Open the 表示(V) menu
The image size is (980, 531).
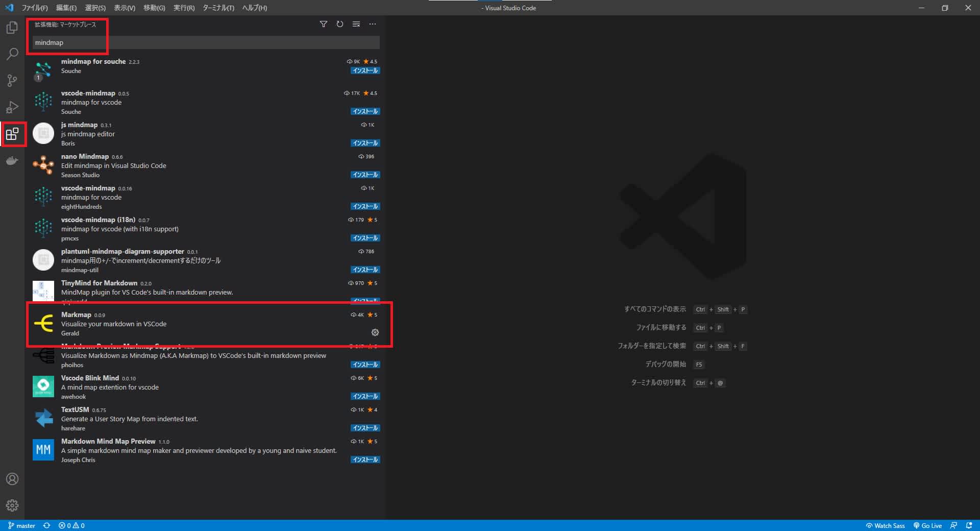pyautogui.click(x=125, y=8)
